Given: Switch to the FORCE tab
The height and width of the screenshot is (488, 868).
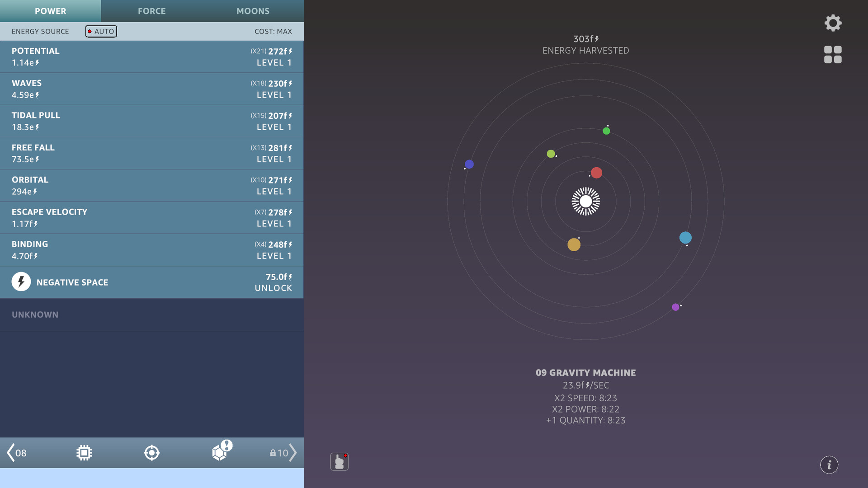Looking at the screenshot, I should (x=151, y=11).
